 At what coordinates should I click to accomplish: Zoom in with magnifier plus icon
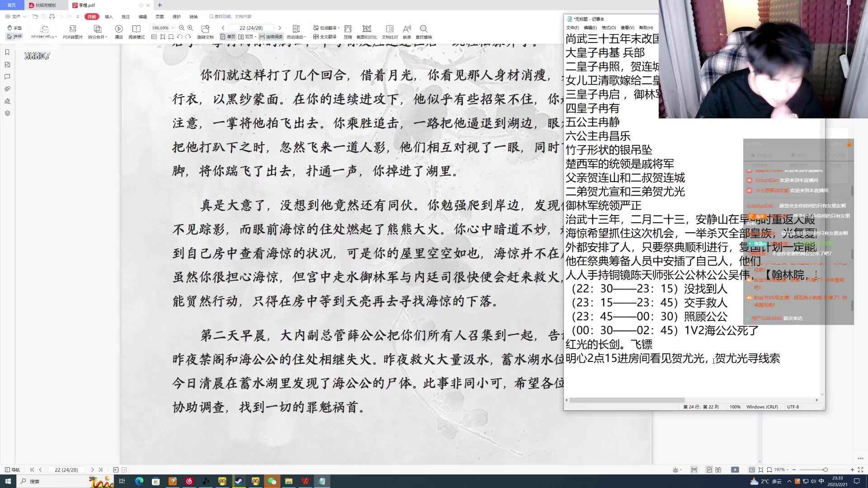190,28
